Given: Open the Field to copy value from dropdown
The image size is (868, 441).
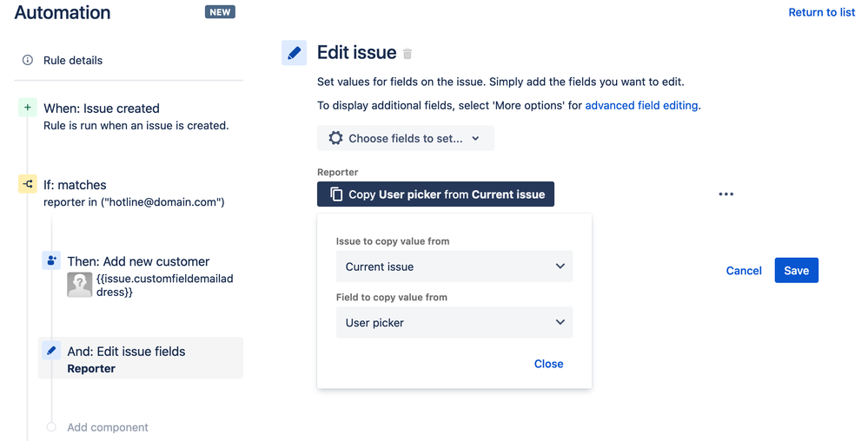Looking at the screenshot, I should click(454, 323).
